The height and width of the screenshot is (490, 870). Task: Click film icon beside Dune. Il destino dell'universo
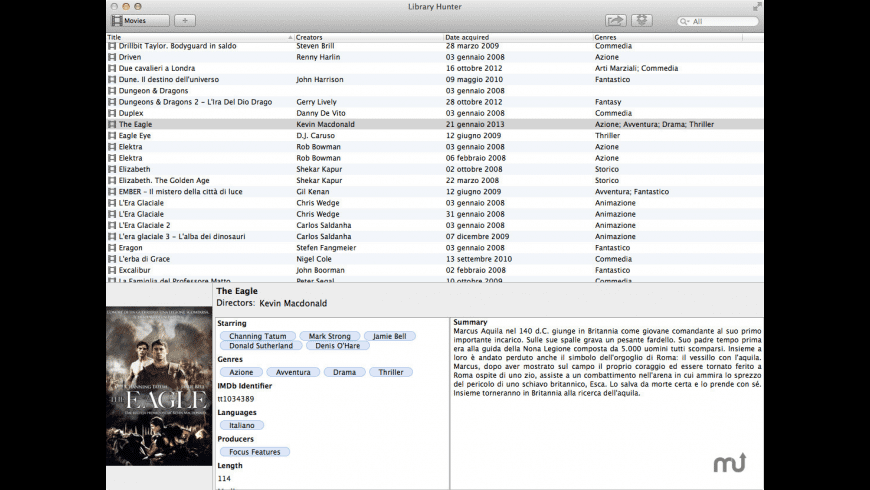(x=112, y=79)
